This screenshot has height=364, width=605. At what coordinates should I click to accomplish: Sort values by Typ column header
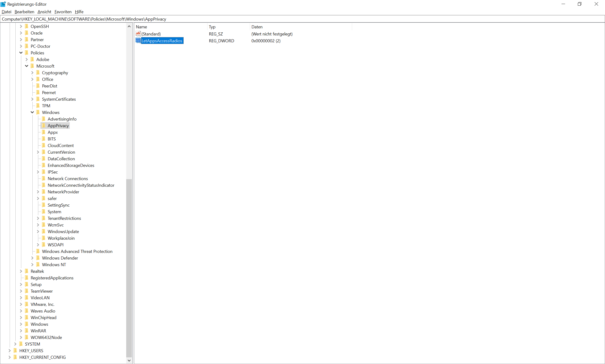tap(229, 27)
